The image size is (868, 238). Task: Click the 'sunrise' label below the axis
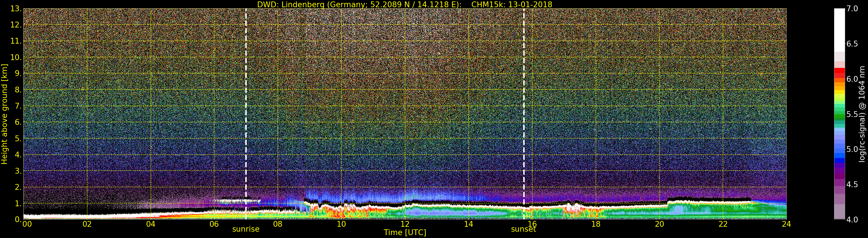[246, 229]
